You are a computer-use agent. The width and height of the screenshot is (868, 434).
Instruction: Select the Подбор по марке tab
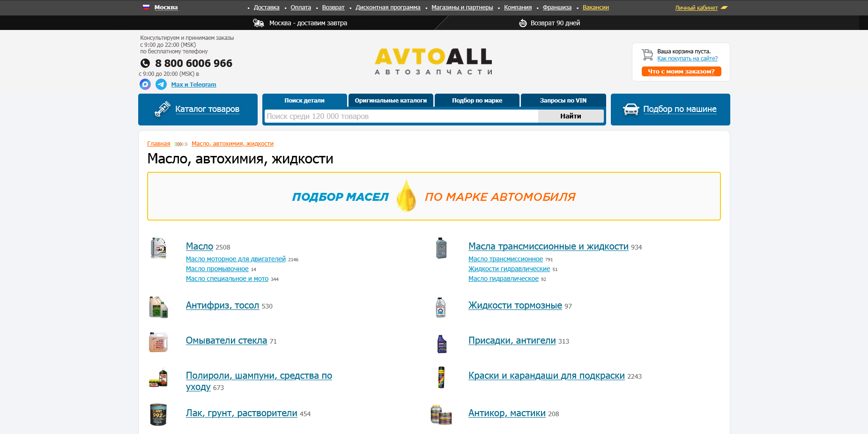[477, 100]
